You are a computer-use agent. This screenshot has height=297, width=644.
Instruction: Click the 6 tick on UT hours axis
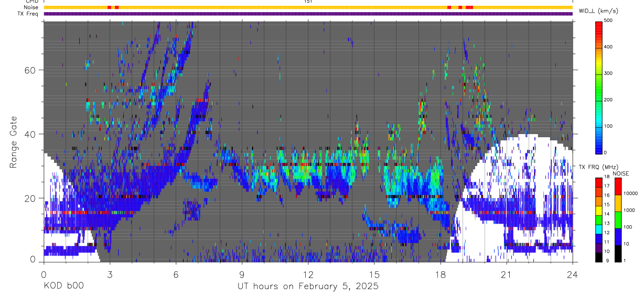176,274
